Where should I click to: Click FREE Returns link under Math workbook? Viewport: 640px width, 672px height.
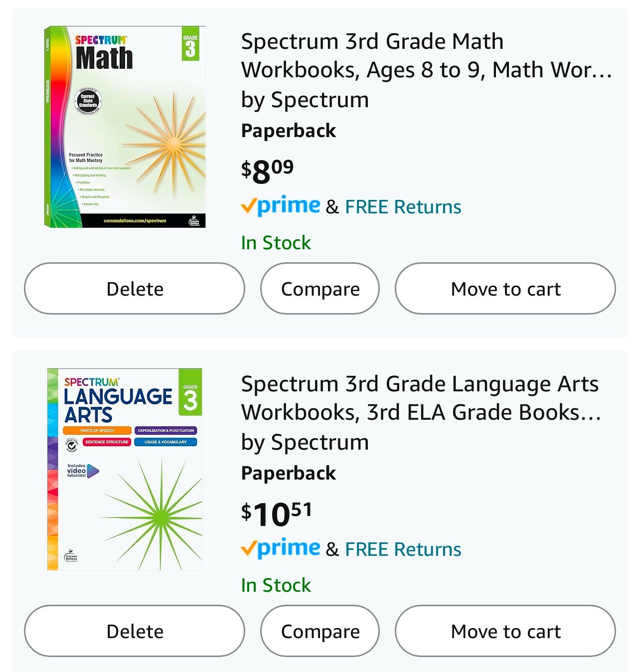[x=403, y=207]
